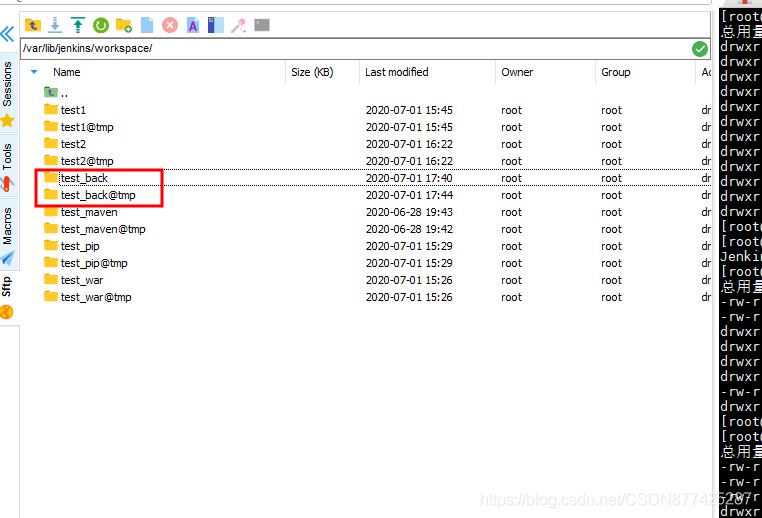
Task: Open a terminal in the current folder
Action: click(262, 25)
